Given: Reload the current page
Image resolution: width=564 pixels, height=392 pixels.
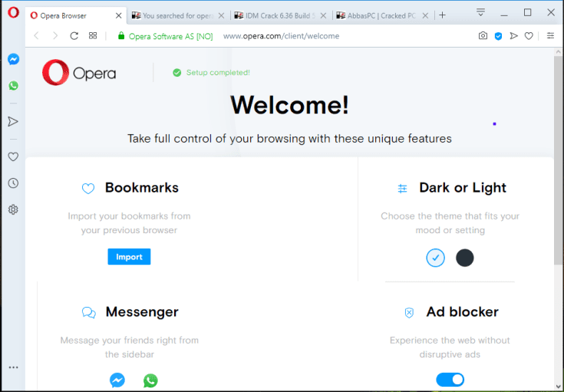Looking at the screenshot, I should point(74,35).
